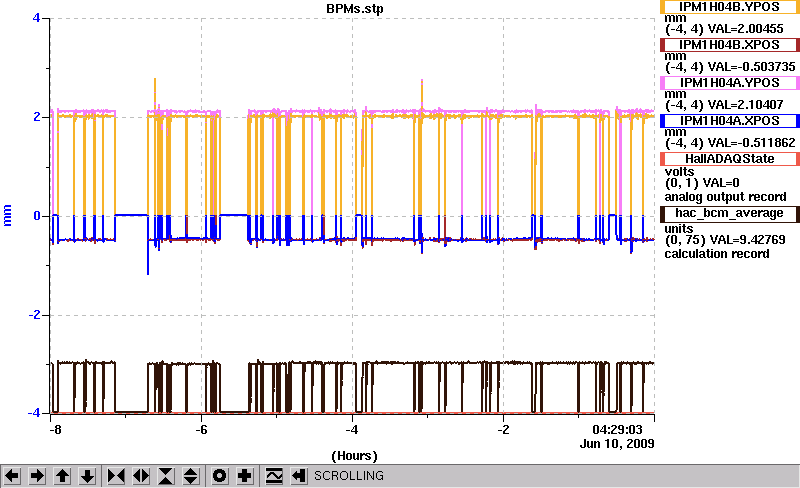This screenshot has width=800, height=488.
Task: Select the hac_bcm_average legend entry
Action: pyautogui.click(x=730, y=213)
